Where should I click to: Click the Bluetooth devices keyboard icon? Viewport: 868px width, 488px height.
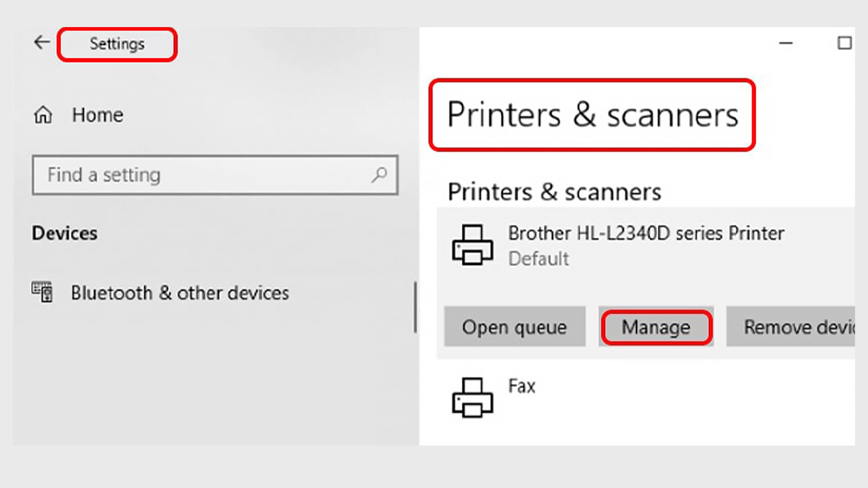pyautogui.click(x=42, y=292)
